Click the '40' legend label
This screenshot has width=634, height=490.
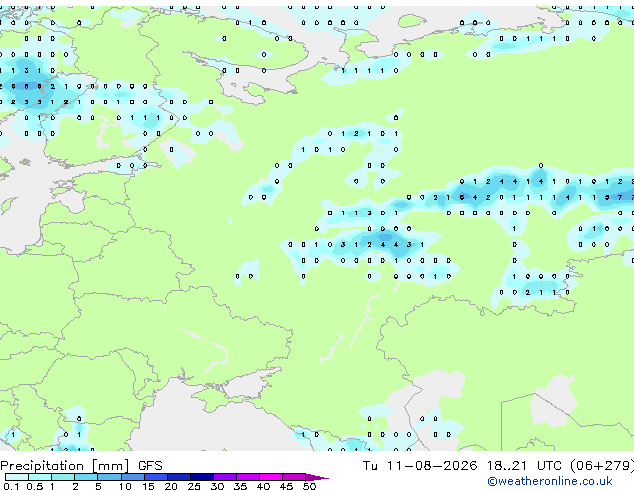tap(263, 486)
